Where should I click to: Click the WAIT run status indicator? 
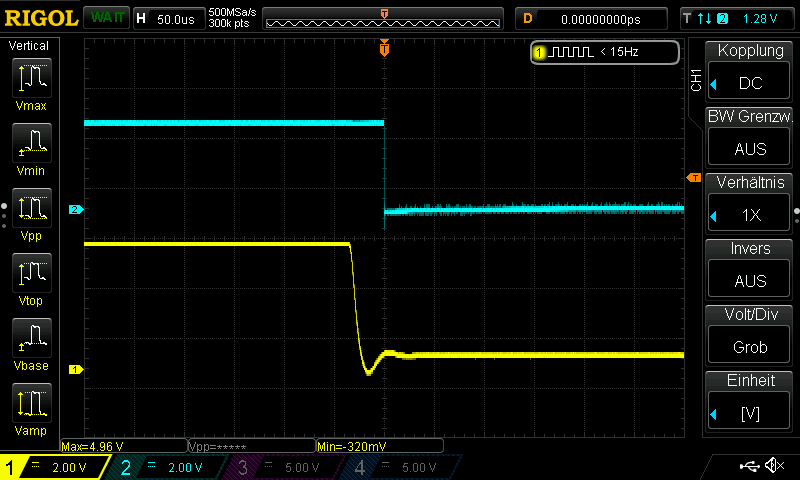(x=107, y=18)
